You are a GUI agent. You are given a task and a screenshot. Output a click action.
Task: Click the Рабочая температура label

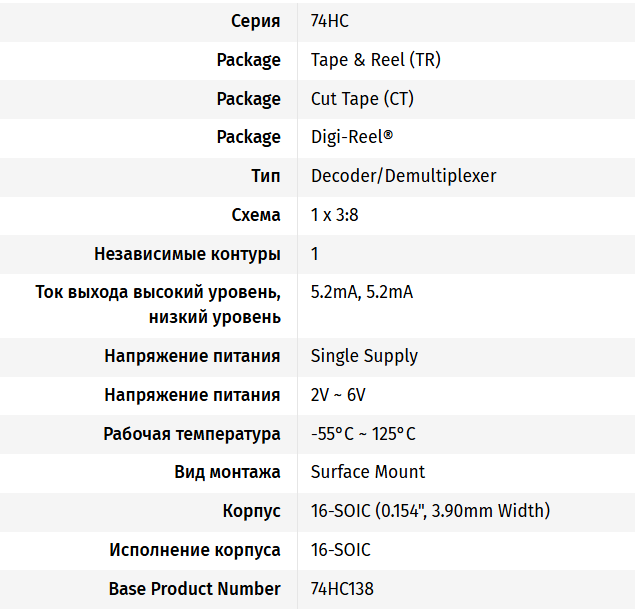click(x=192, y=434)
